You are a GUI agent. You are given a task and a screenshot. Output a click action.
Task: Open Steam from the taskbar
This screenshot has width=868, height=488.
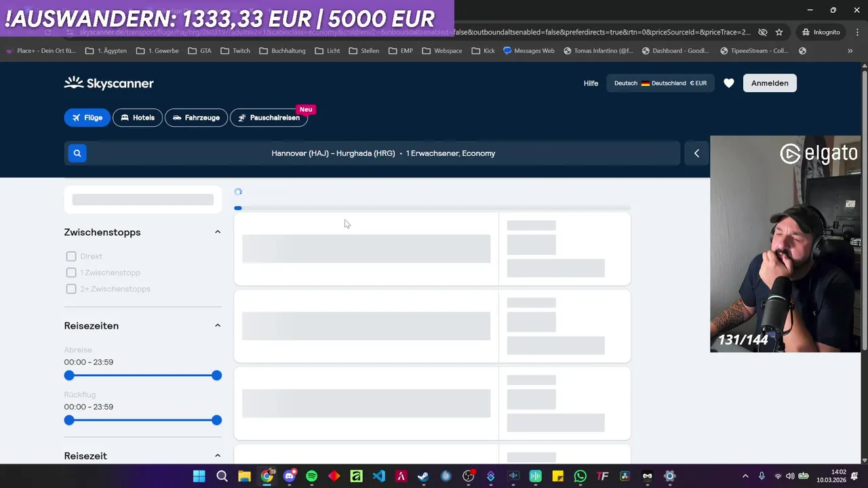coord(423,476)
